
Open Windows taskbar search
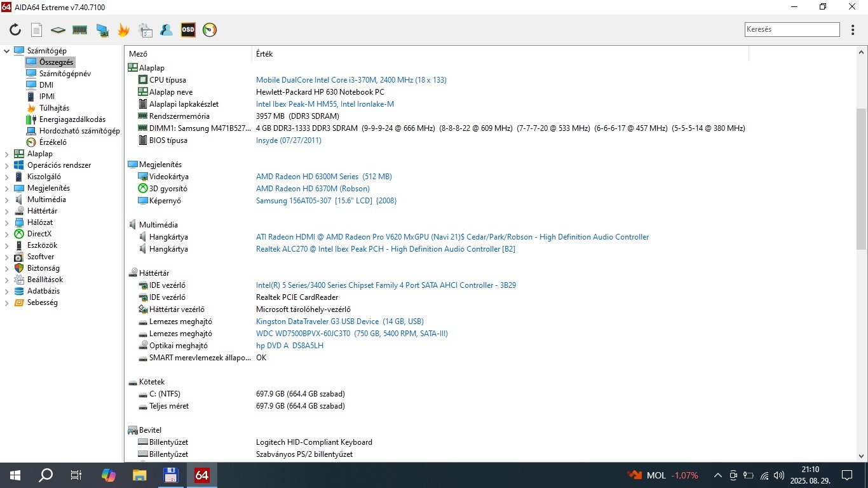46,475
